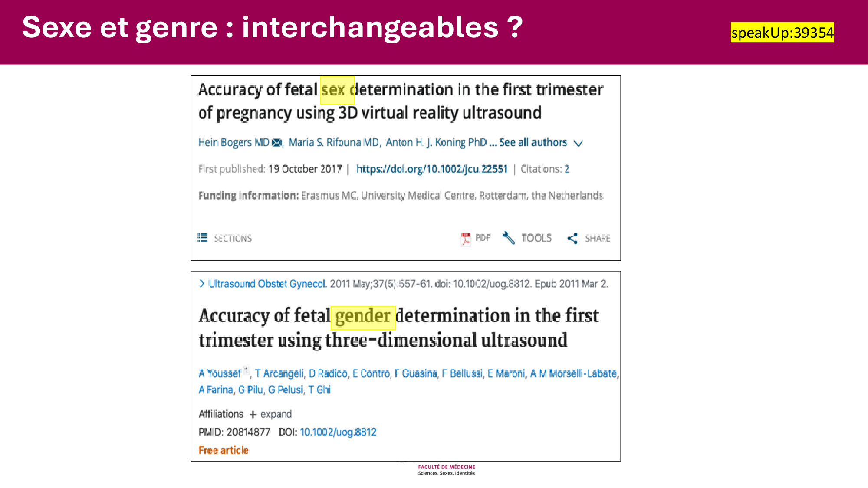Open the TOOLS menu label
The image size is (868, 488).
pos(536,238)
